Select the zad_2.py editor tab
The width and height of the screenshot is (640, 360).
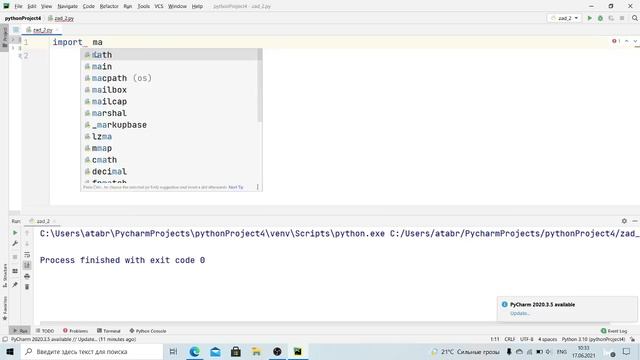tap(42, 30)
